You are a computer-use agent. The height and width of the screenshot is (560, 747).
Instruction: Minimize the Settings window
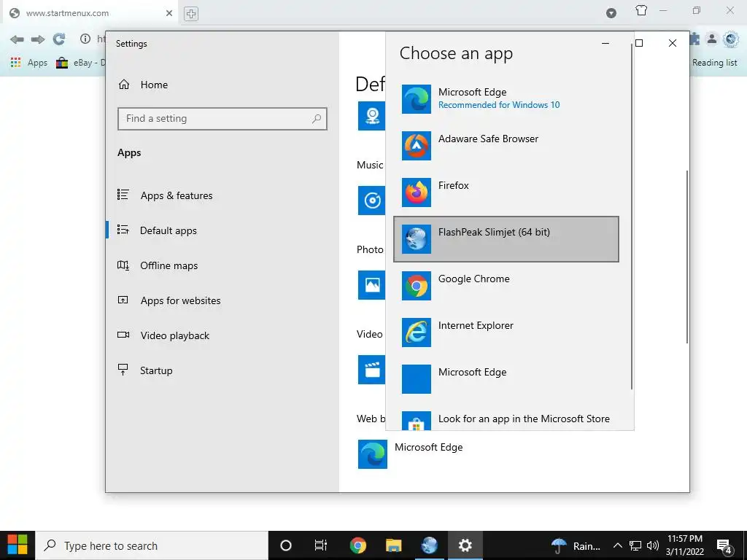pyautogui.click(x=605, y=43)
